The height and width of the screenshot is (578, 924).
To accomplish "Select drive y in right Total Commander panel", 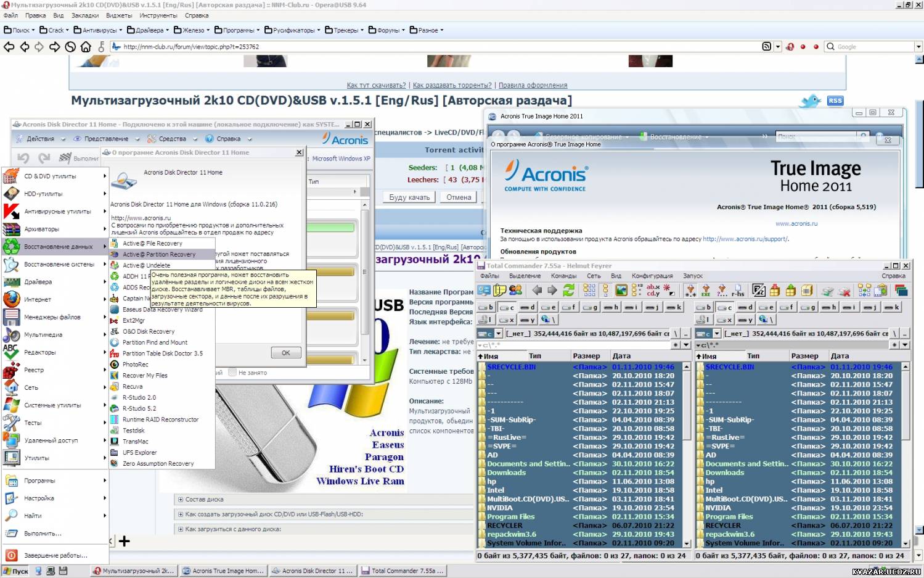I will pos(747,319).
